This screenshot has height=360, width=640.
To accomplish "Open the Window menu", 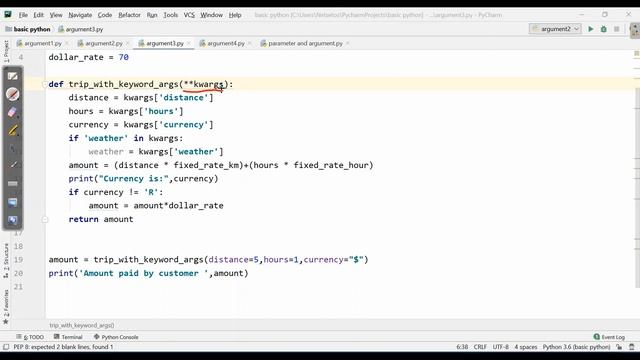I will tap(211, 15).
